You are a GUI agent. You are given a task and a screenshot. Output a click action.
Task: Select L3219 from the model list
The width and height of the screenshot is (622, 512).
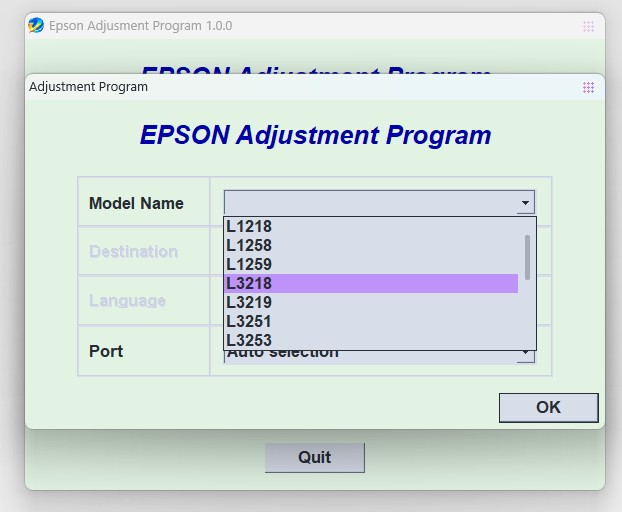pyautogui.click(x=371, y=303)
